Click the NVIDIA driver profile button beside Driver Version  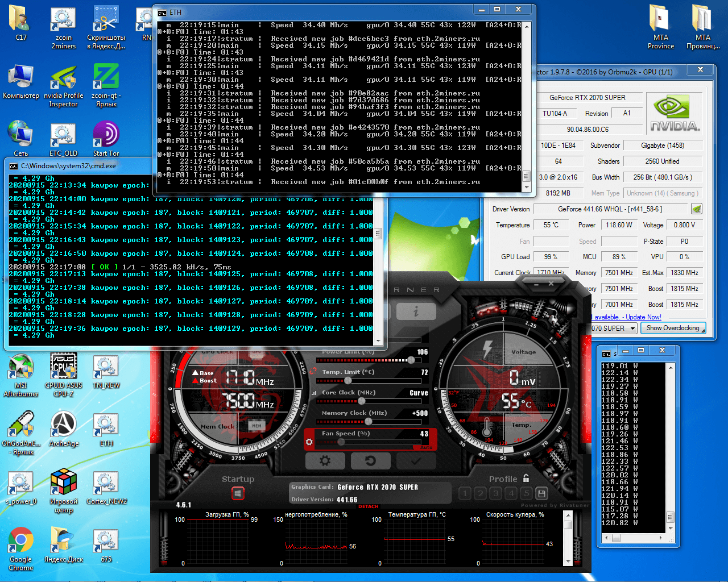pos(697,209)
